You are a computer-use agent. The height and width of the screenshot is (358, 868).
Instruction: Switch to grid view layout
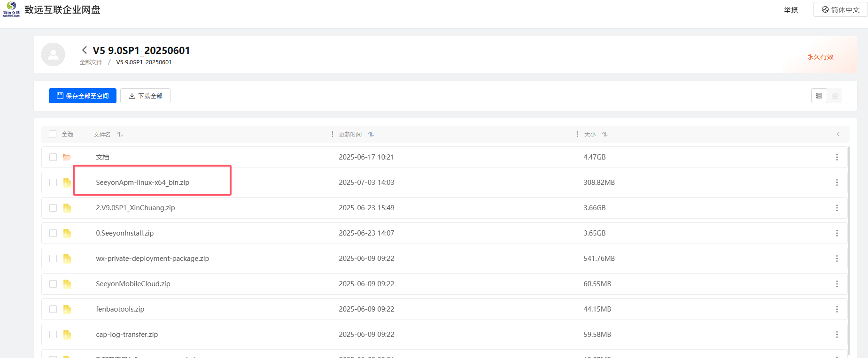click(835, 96)
